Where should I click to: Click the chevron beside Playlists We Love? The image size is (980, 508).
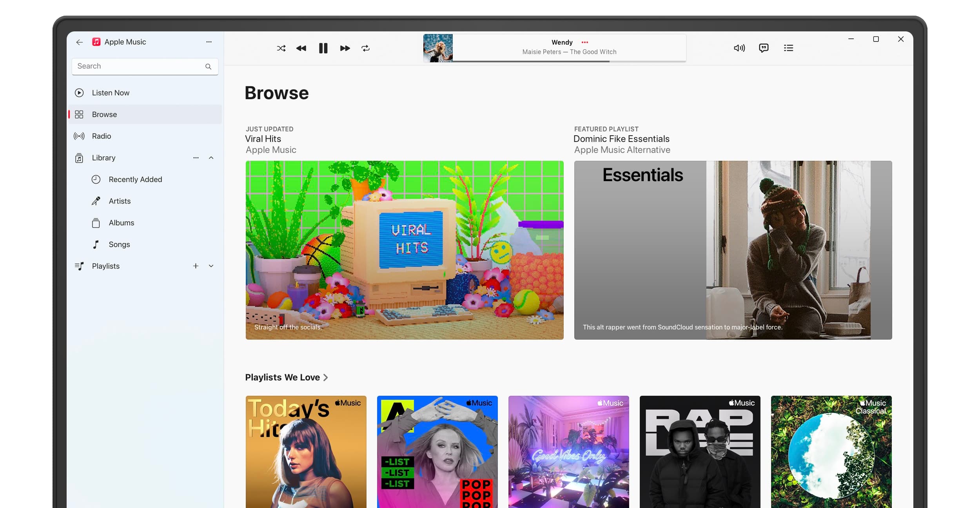click(x=325, y=377)
